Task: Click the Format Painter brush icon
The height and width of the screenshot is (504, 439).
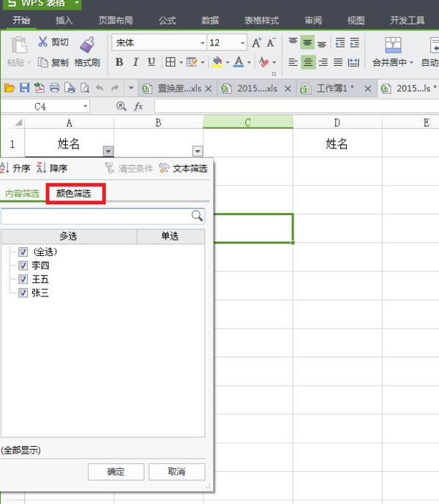Action: pyautogui.click(x=86, y=44)
